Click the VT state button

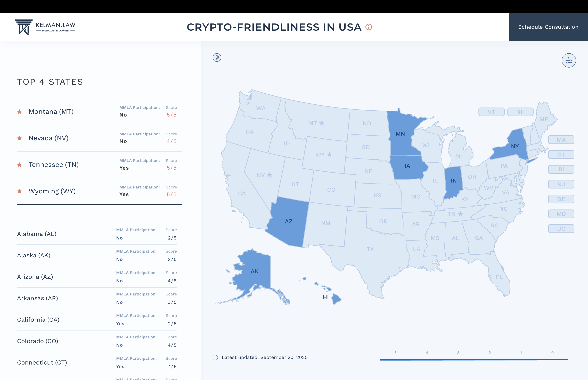click(x=491, y=112)
